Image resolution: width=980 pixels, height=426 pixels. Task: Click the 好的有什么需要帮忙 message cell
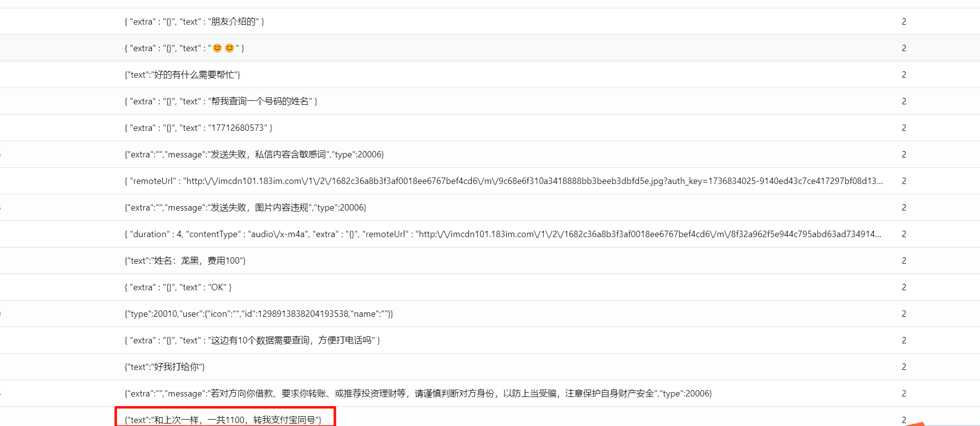click(182, 75)
